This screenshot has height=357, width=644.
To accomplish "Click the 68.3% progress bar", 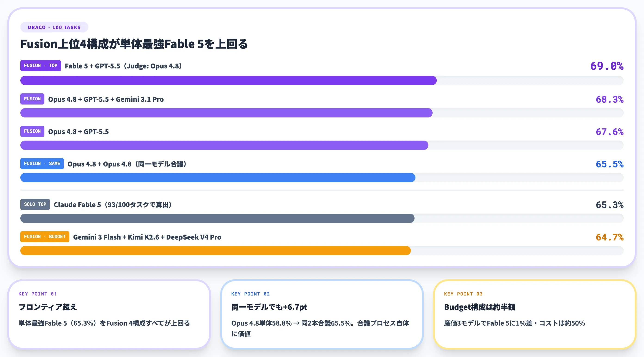I will (x=226, y=113).
